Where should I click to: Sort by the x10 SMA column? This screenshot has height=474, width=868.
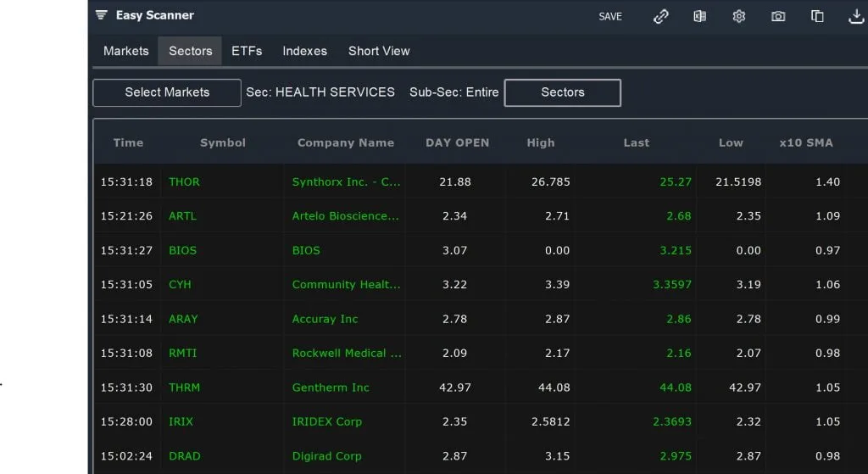tap(806, 142)
